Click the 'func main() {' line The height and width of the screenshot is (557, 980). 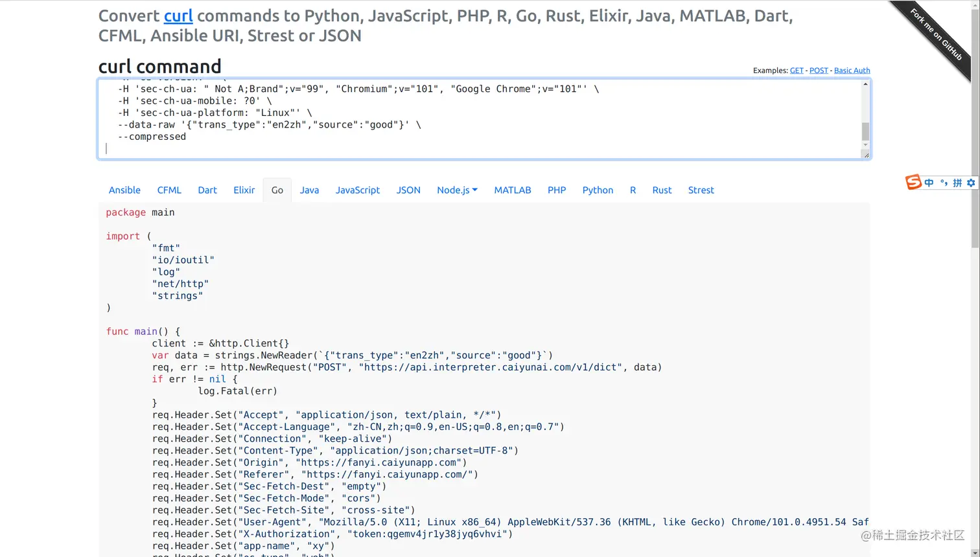pyautogui.click(x=143, y=332)
